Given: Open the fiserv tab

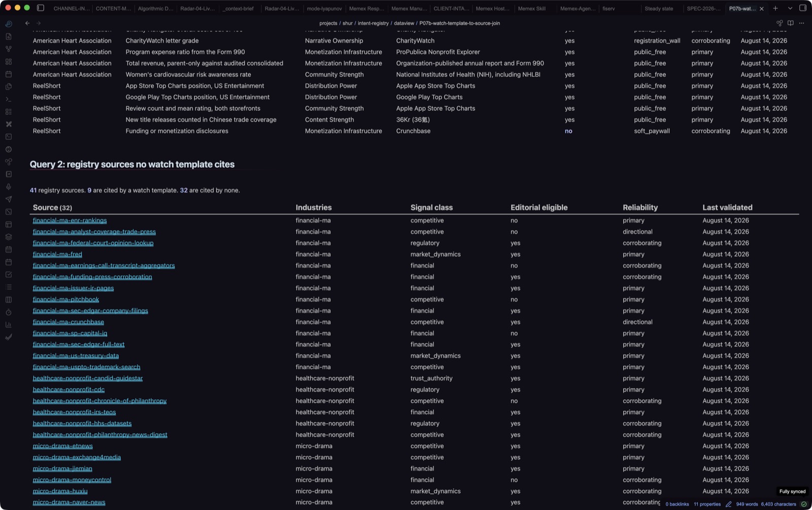Looking at the screenshot, I should [608, 9].
